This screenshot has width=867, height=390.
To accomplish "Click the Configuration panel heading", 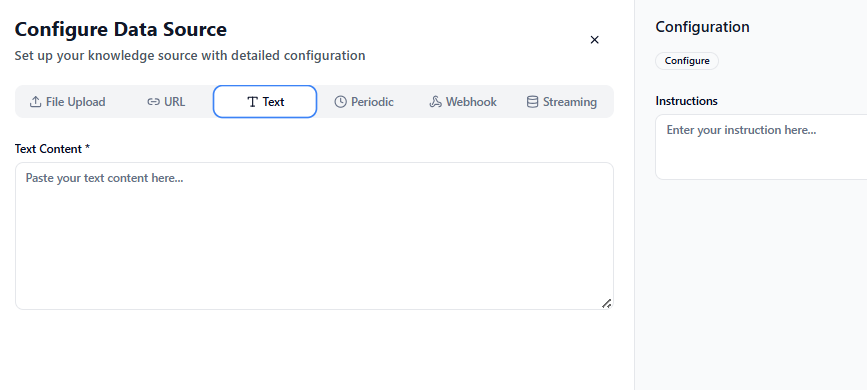I will [x=702, y=27].
